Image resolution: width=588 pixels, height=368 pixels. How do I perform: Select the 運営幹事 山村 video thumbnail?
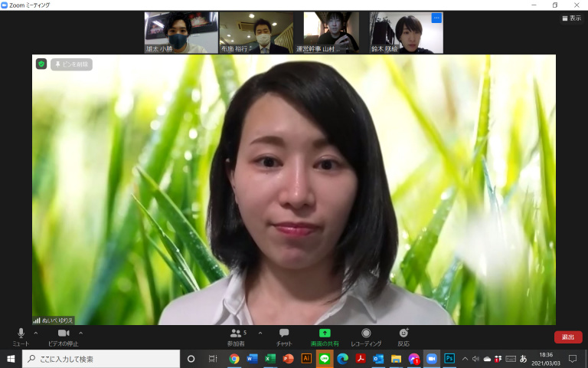[330, 32]
